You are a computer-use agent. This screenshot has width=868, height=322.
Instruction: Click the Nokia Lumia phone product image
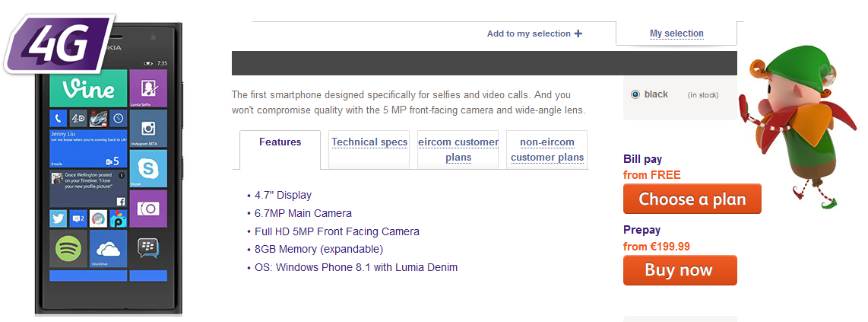coord(109,169)
